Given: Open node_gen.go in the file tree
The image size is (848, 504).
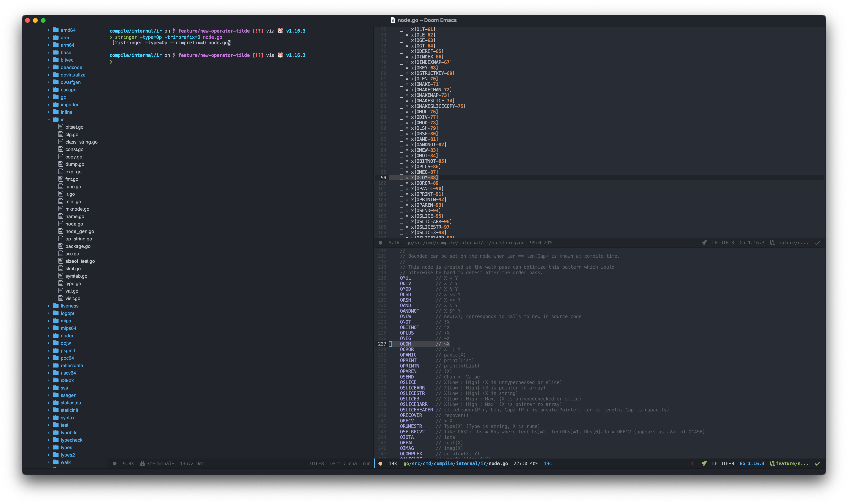Looking at the screenshot, I should pos(80,231).
